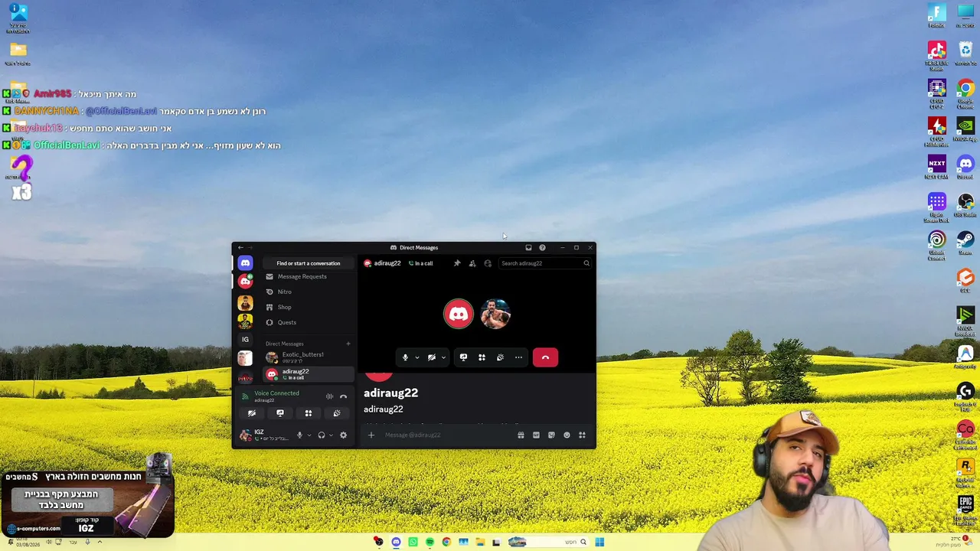Open emoji picker in message bar

pyautogui.click(x=567, y=435)
